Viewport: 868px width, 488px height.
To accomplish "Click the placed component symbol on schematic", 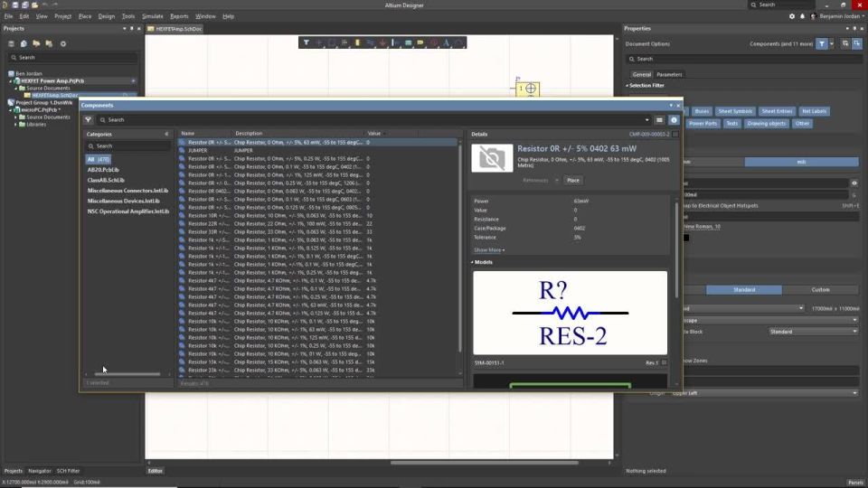I will 527,89.
